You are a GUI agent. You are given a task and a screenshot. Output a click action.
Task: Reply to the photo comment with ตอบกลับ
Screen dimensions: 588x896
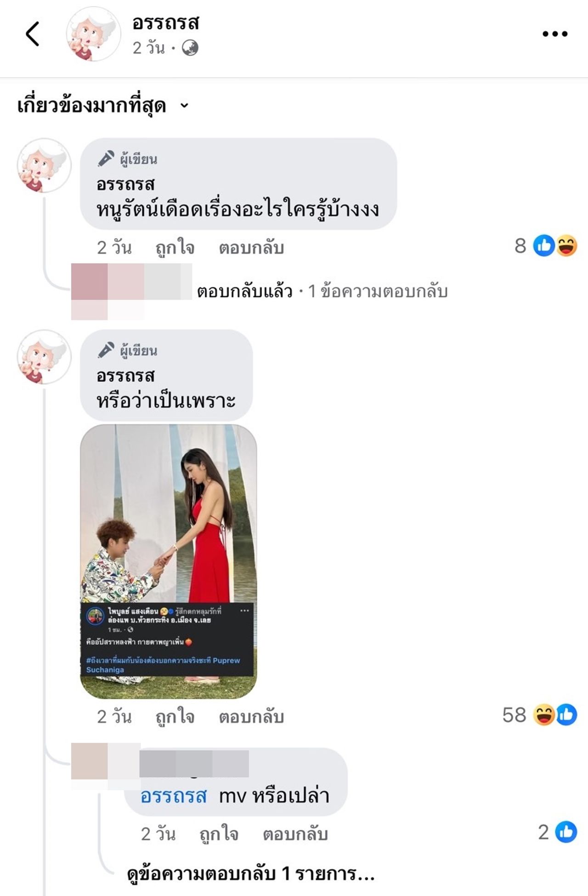[x=251, y=717]
